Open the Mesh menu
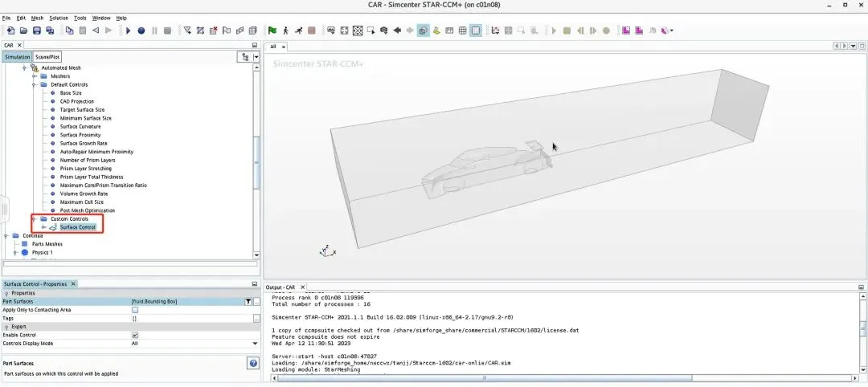 (37, 18)
